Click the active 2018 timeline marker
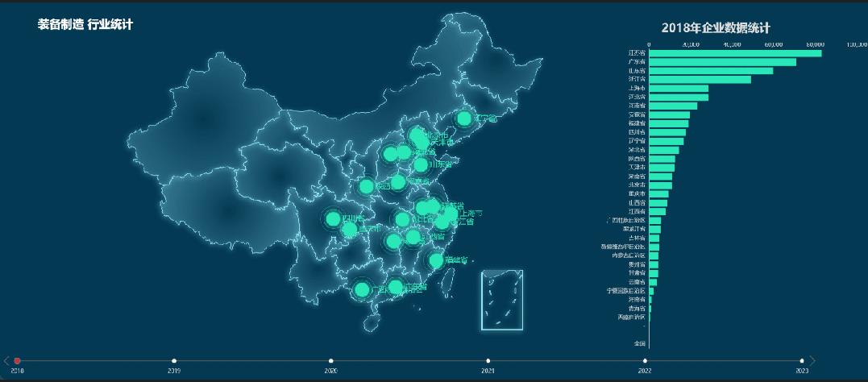The height and width of the screenshot is (382, 868). pyautogui.click(x=17, y=360)
